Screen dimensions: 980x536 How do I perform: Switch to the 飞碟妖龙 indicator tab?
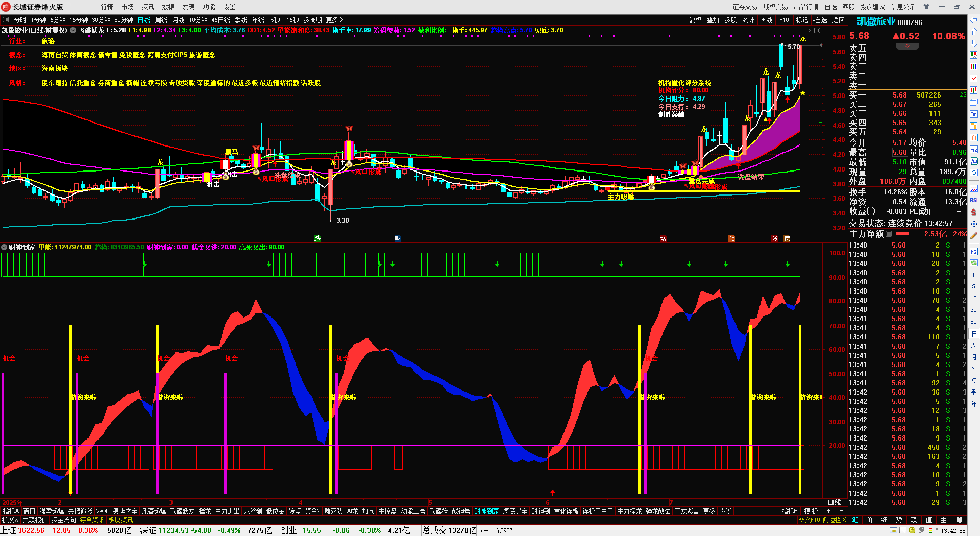click(x=182, y=511)
